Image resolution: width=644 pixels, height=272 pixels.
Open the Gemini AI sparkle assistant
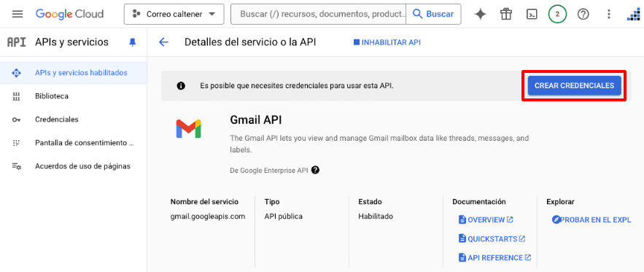pyautogui.click(x=480, y=15)
